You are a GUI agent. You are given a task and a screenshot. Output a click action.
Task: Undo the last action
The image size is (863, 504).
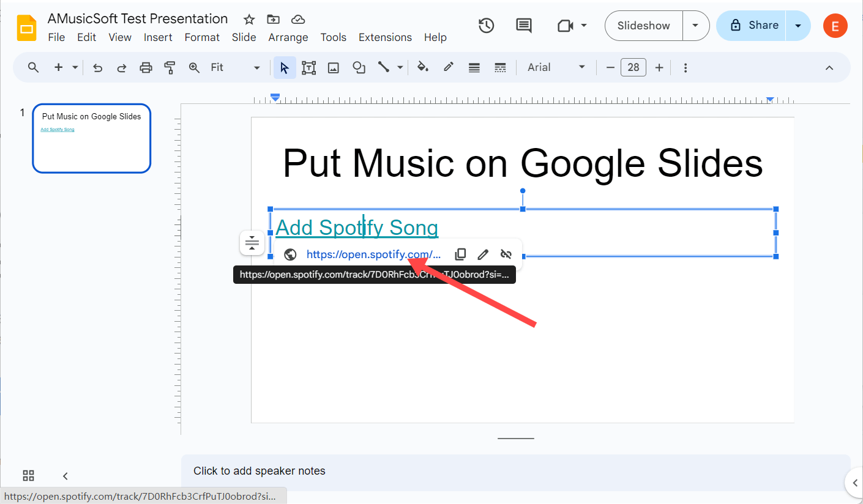pos(97,67)
